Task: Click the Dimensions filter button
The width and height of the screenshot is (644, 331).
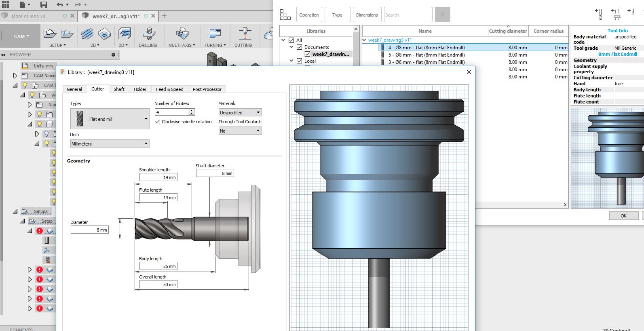Action: pyautogui.click(x=367, y=15)
